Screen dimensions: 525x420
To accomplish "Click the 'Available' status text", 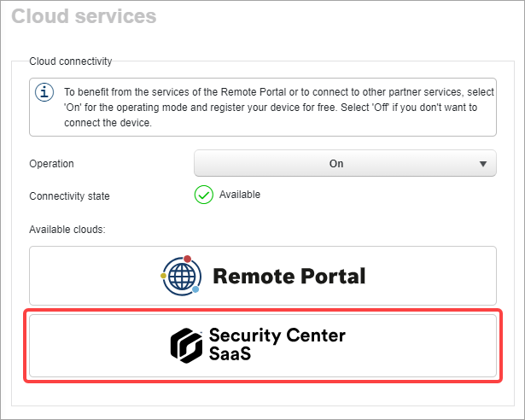I will coord(240,195).
